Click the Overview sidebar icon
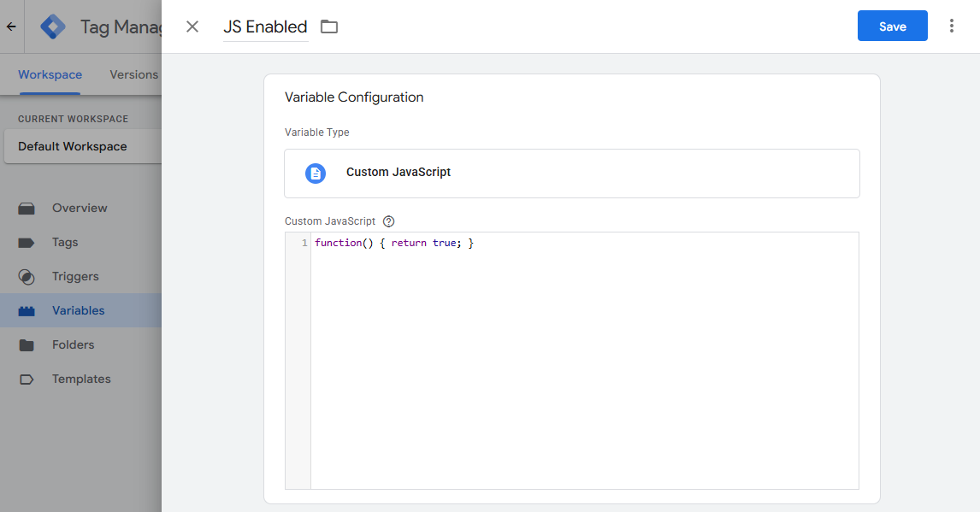Image resolution: width=980 pixels, height=512 pixels. [27, 209]
